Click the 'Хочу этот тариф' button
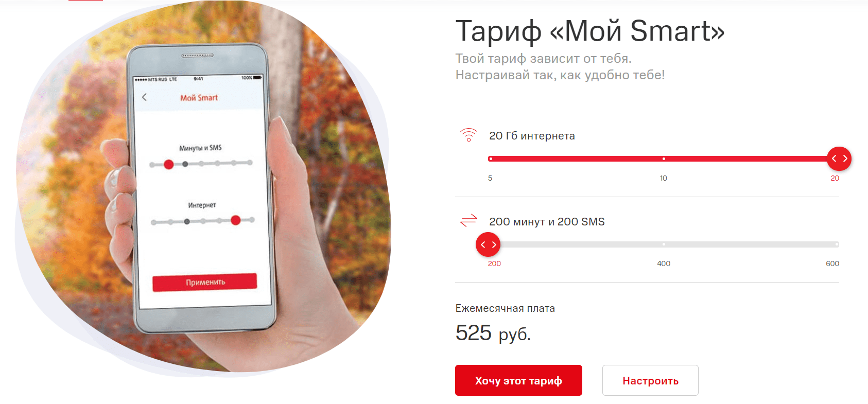 pos(518,380)
